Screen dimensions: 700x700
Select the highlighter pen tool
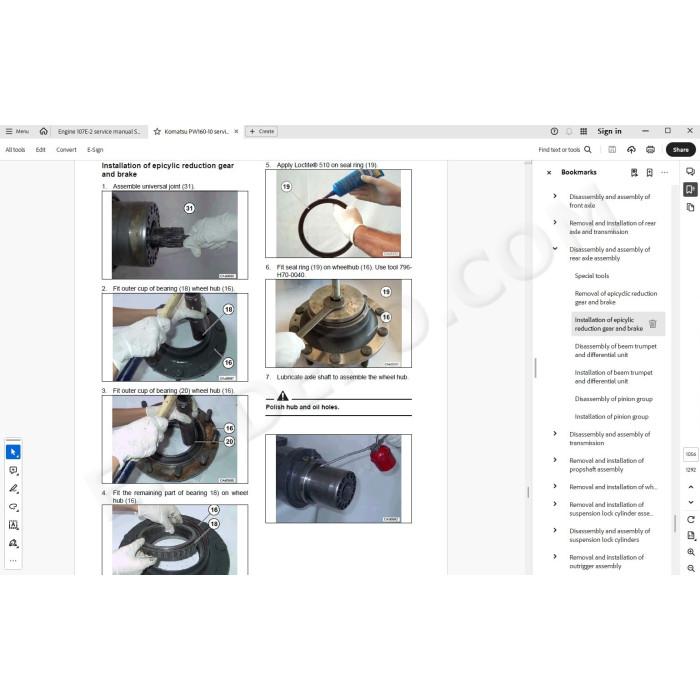pos(13,488)
